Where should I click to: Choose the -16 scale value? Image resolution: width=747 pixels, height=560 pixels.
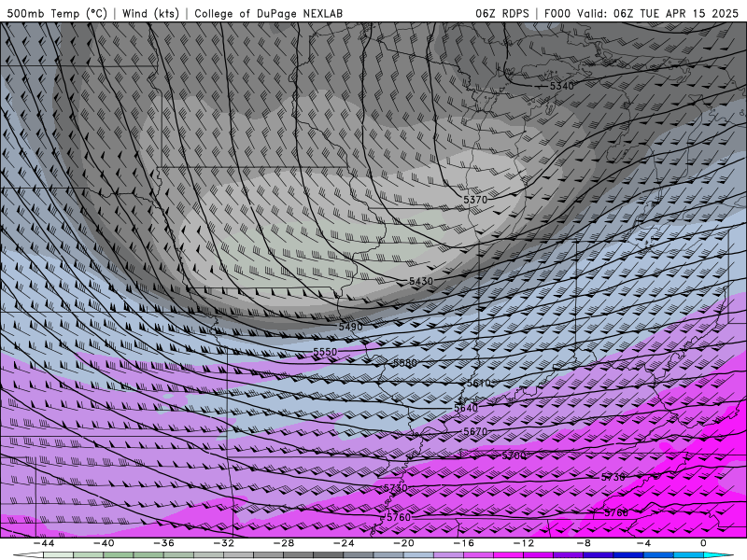pos(463,543)
